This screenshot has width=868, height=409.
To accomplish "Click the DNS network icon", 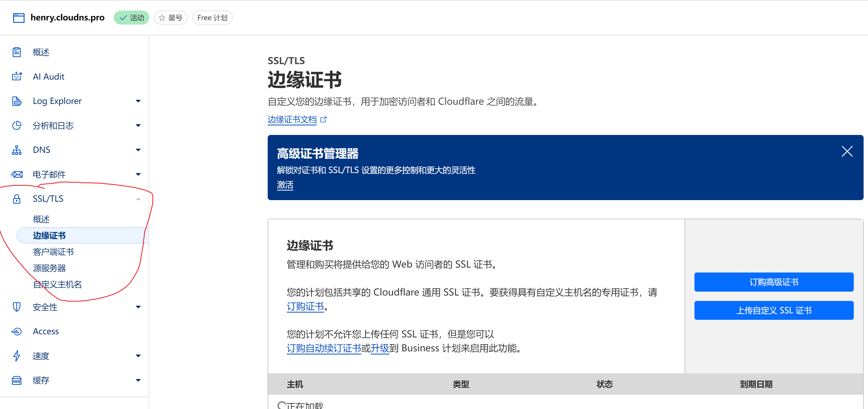I will (17, 150).
